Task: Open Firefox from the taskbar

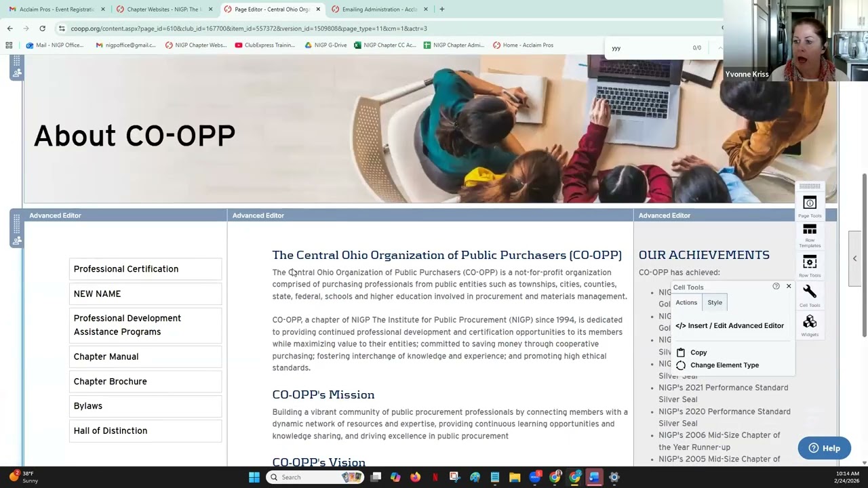Action: [x=415, y=477]
